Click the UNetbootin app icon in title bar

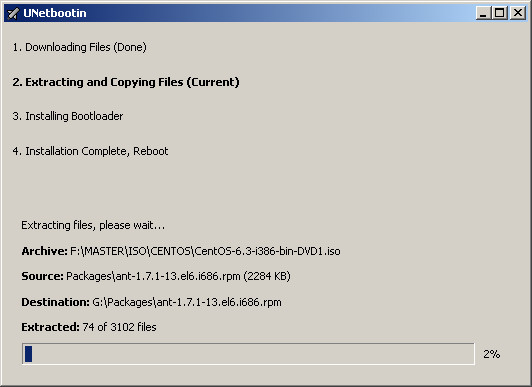[13, 14]
